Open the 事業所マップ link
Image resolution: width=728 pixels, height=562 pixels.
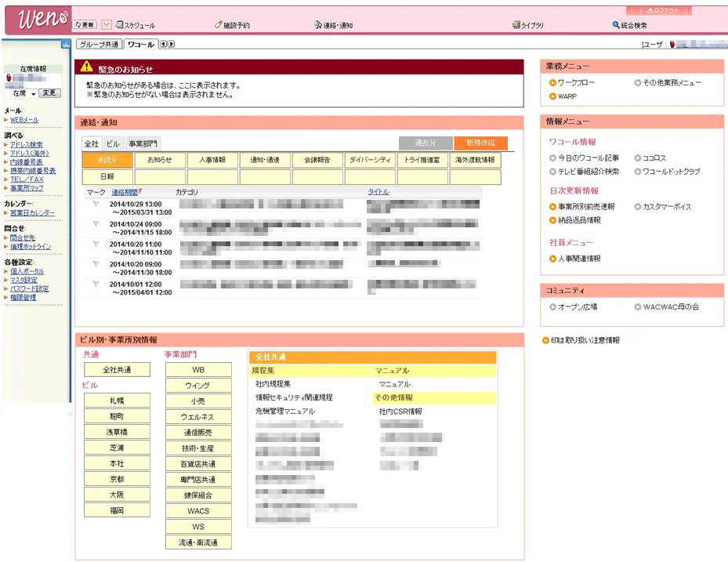click(x=27, y=188)
